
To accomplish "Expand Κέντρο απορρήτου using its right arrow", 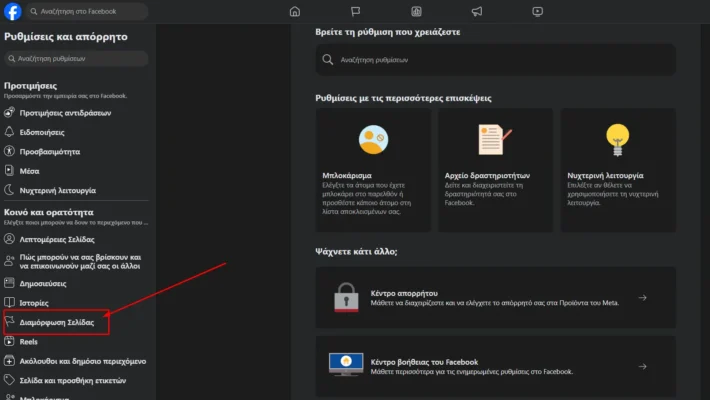I will [x=642, y=297].
